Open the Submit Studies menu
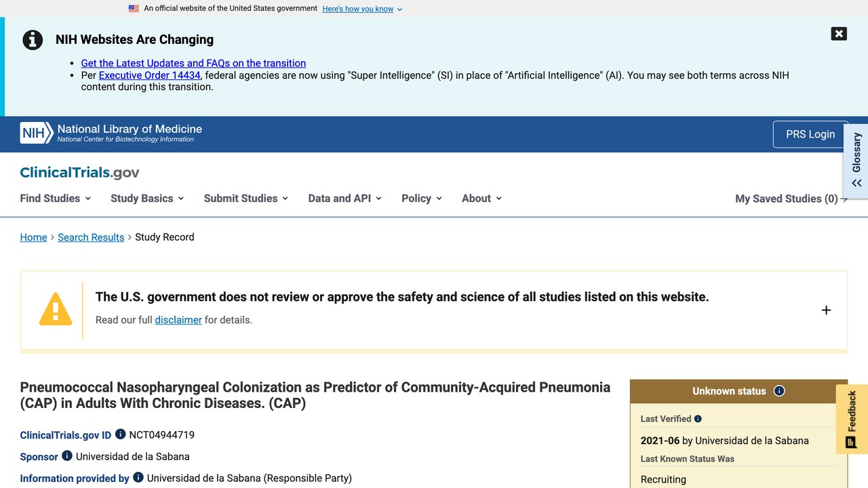Viewport: 868px width, 488px height. 246,199
